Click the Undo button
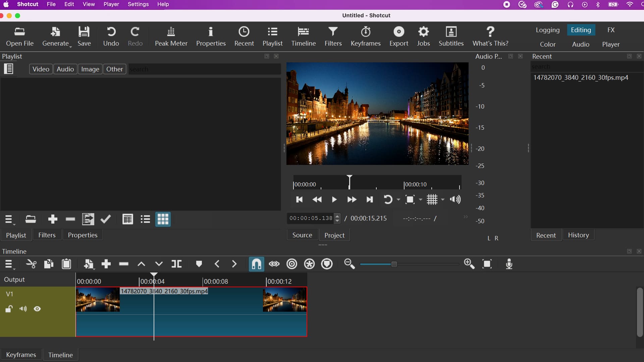The width and height of the screenshot is (644, 362). [x=111, y=36]
